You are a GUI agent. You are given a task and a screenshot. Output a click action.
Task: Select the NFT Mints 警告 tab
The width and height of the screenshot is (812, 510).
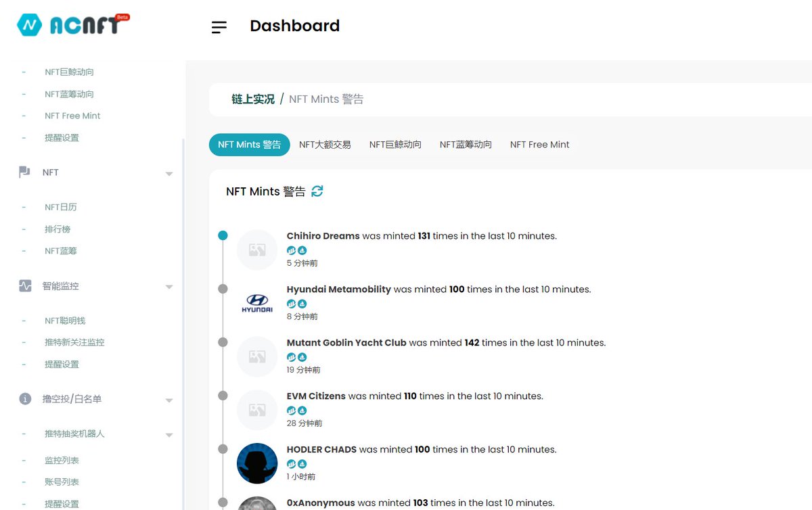(x=250, y=145)
